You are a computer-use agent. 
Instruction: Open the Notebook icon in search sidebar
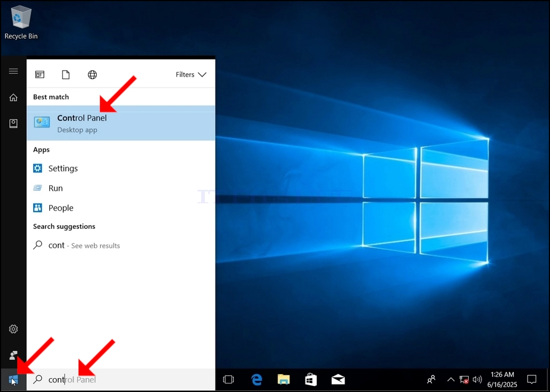(x=13, y=124)
